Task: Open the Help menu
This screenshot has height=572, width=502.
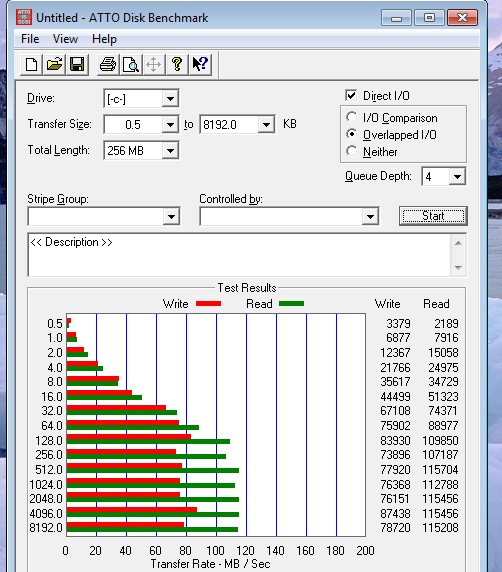Action: point(104,39)
